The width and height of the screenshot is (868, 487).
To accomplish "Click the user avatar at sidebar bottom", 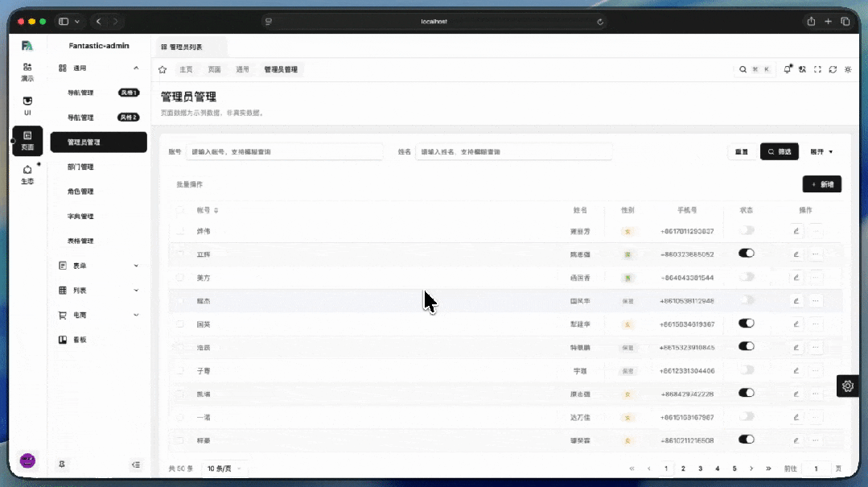I will (x=27, y=460).
